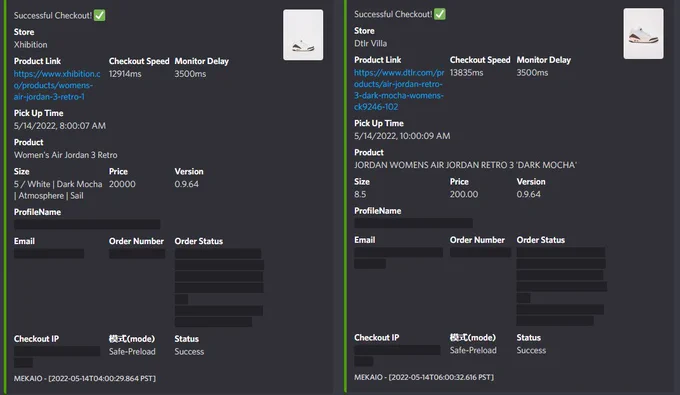Image resolution: width=680 pixels, height=395 pixels.
Task: Select 'Safe-Preload' mode in Dtlr Villa card
Action: (473, 350)
